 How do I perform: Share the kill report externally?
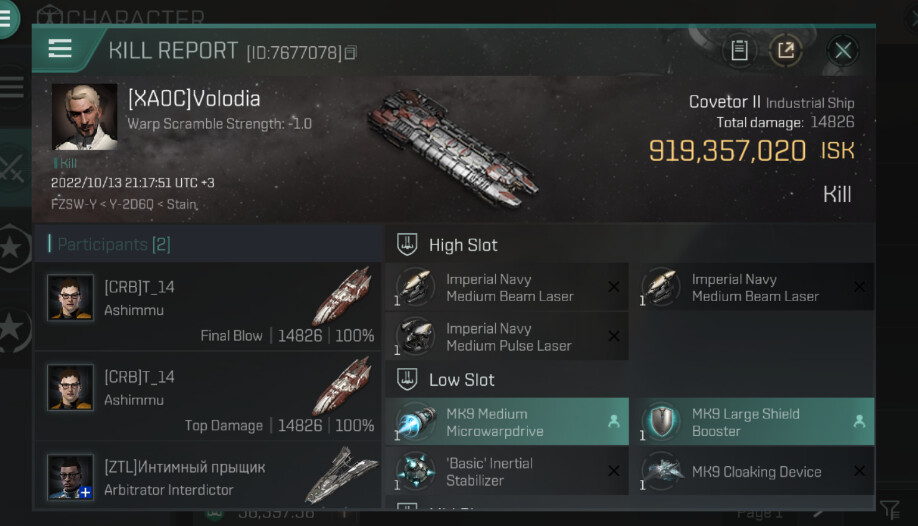785,50
